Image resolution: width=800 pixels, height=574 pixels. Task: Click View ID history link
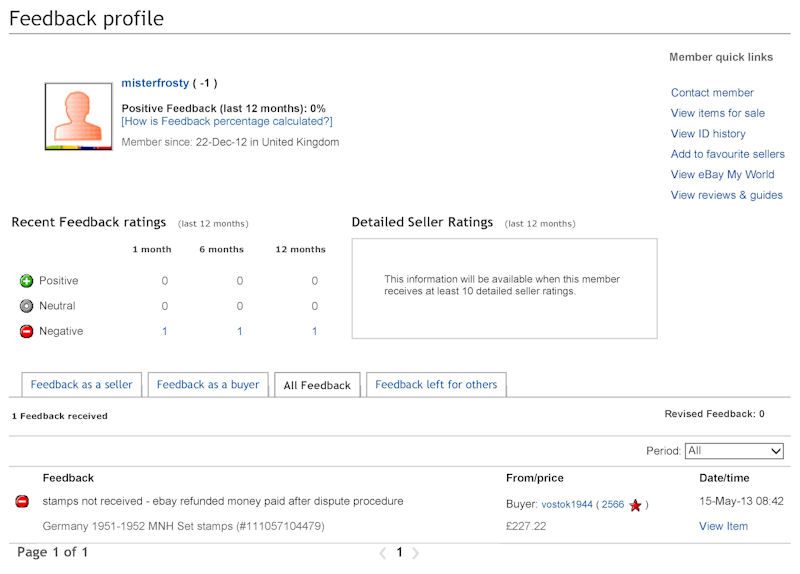[x=708, y=134]
